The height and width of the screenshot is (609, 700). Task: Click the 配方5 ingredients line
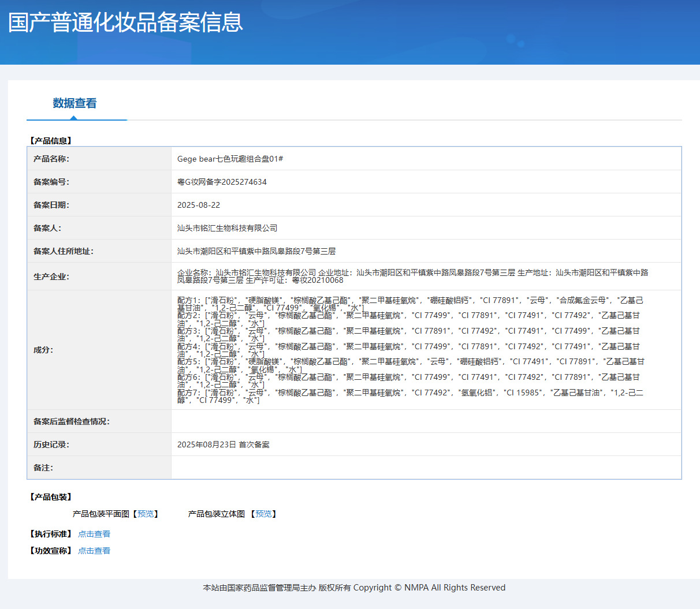pyautogui.click(x=411, y=365)
